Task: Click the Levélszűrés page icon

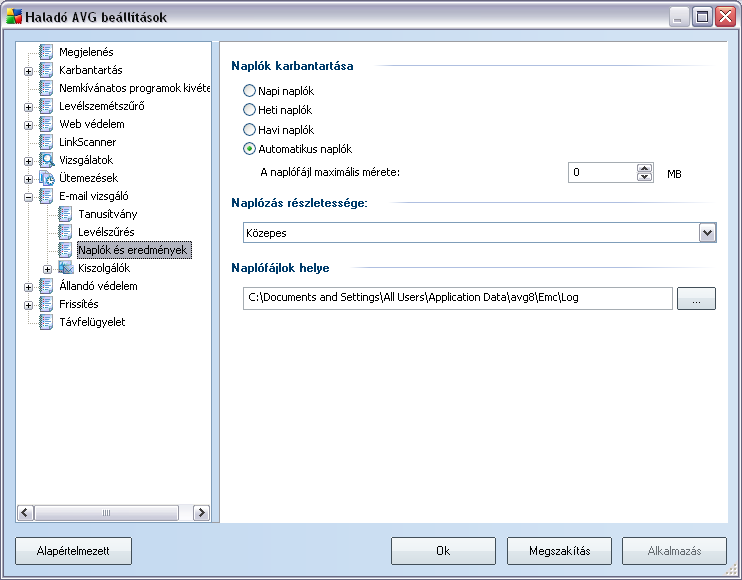Action: tap(65, 232)
